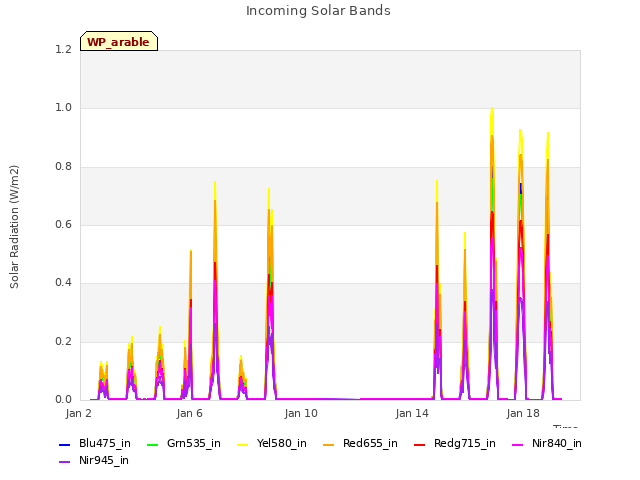640x480 pixels.
Task: Click the Jan 2 x-axis tick label
Action: point(78,413)
